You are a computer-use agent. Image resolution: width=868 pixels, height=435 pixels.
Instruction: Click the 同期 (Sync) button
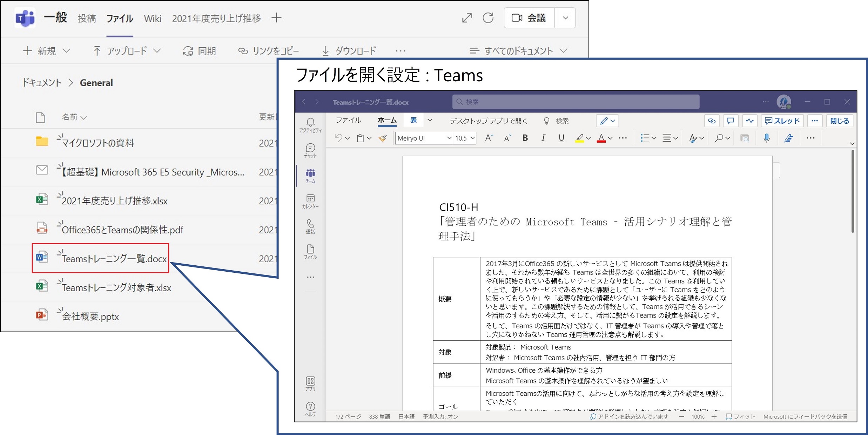(x=200, y=51)
